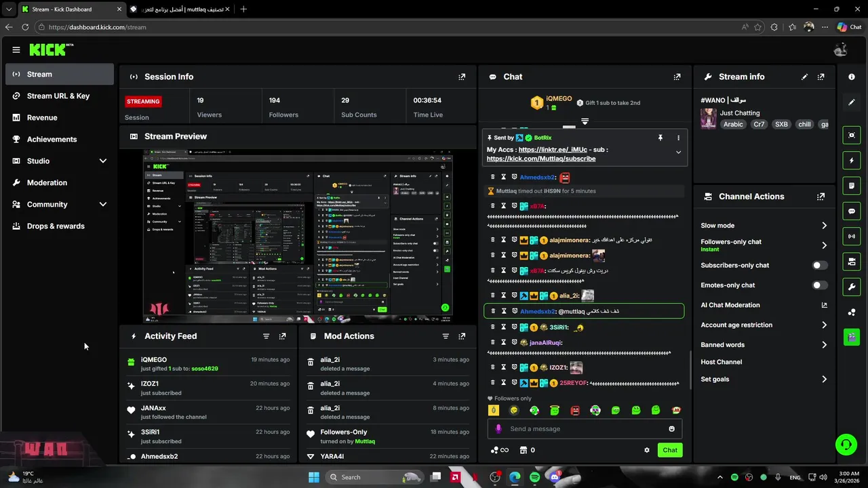The height and width of the screenshot is (488, 868).
Task: Open the emoji picker in message box
Action: pos(672,428)
